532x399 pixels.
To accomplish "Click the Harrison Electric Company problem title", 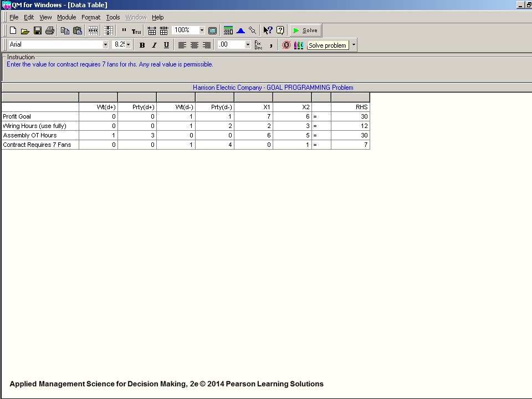I will [273, 88].
